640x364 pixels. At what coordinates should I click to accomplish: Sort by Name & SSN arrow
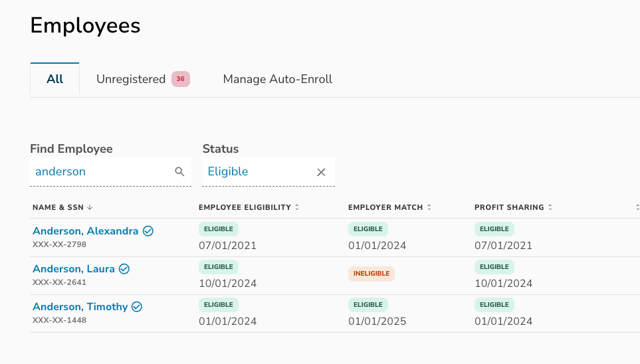click(x=90, y=207)
